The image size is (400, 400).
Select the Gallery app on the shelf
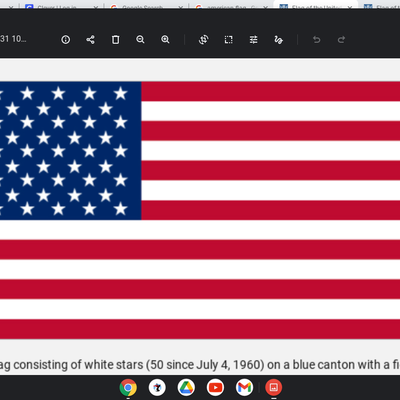(273, 387)
